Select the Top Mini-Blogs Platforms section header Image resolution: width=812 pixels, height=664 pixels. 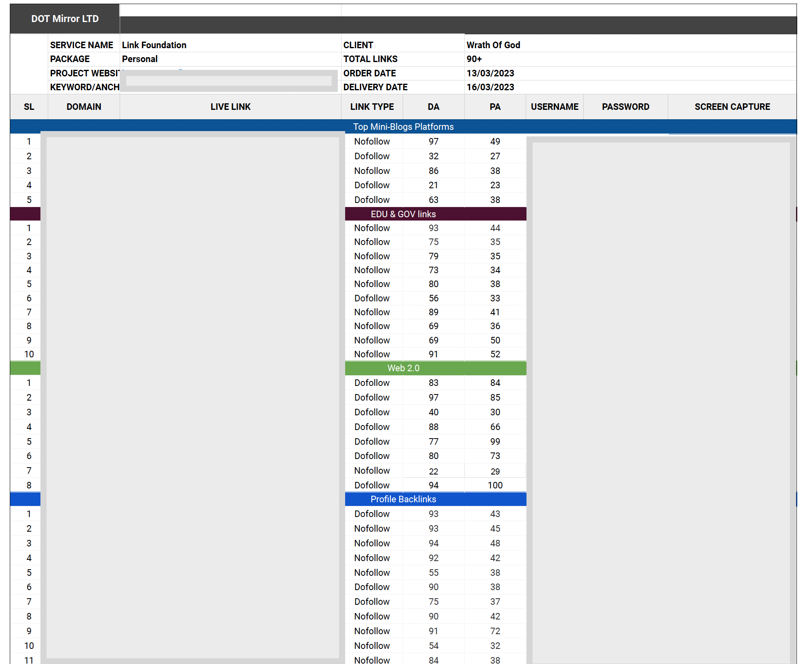pyautogui.click(x=404, y=127)
